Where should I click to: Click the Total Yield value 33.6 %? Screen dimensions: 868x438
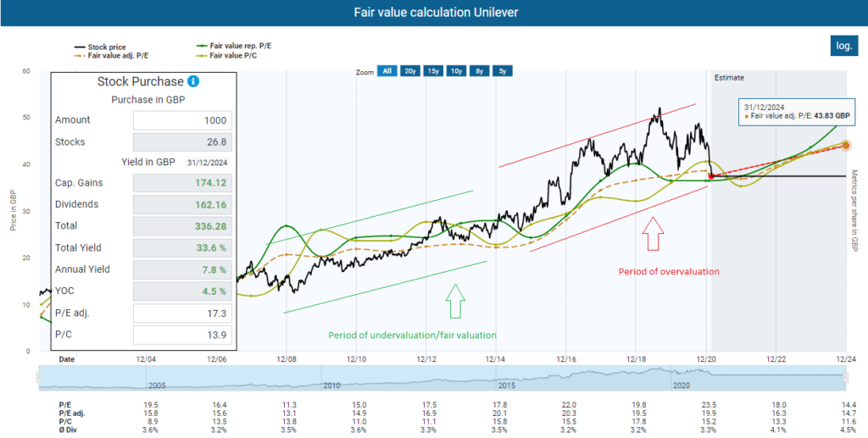click(x=183, y=248)
